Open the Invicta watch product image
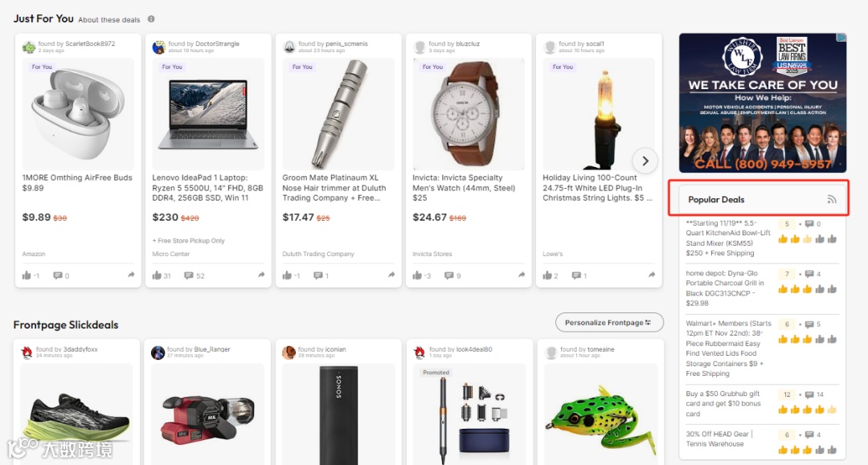The image size is (868, 465). click(x=469, y=113)
